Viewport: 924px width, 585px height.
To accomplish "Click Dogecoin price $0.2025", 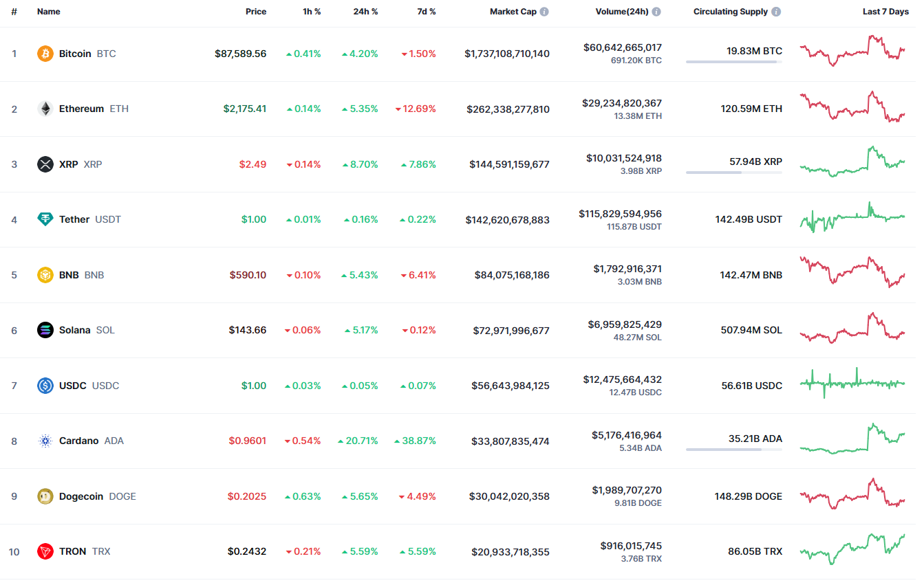I will [x=247, y=496].
